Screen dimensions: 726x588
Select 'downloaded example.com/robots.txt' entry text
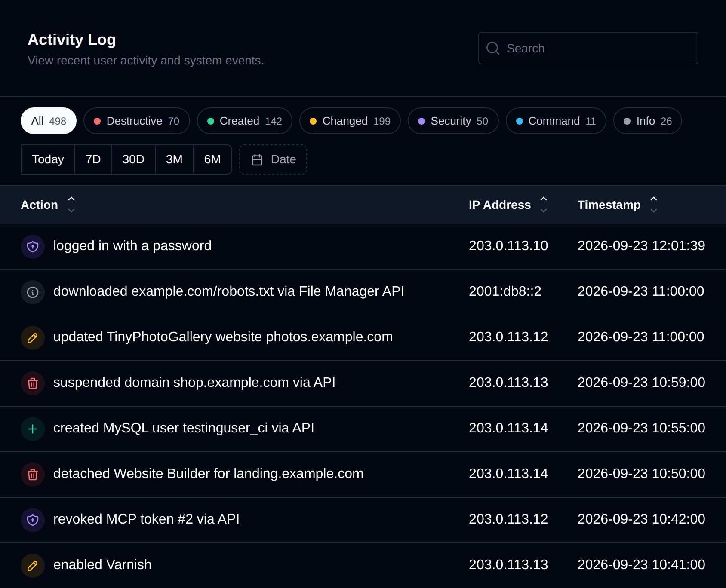pyautogui.click(x=228, y=291)
